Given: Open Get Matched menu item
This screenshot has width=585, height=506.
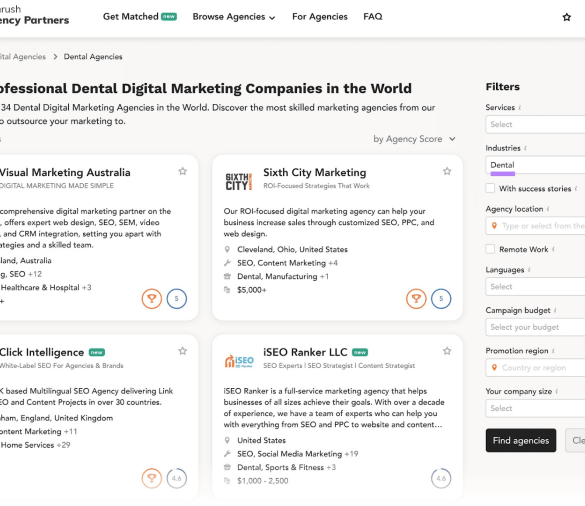Looking at the screenshot, I should pyautogui.click(x=140, y=17).
